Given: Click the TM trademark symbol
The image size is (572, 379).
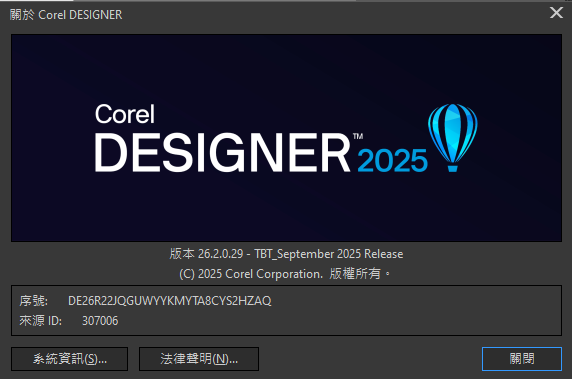Looking at the screenshot, I should point(358,136).
